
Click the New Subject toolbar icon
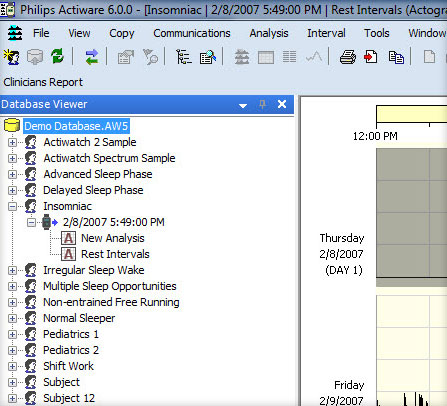[x=12, y=57]
